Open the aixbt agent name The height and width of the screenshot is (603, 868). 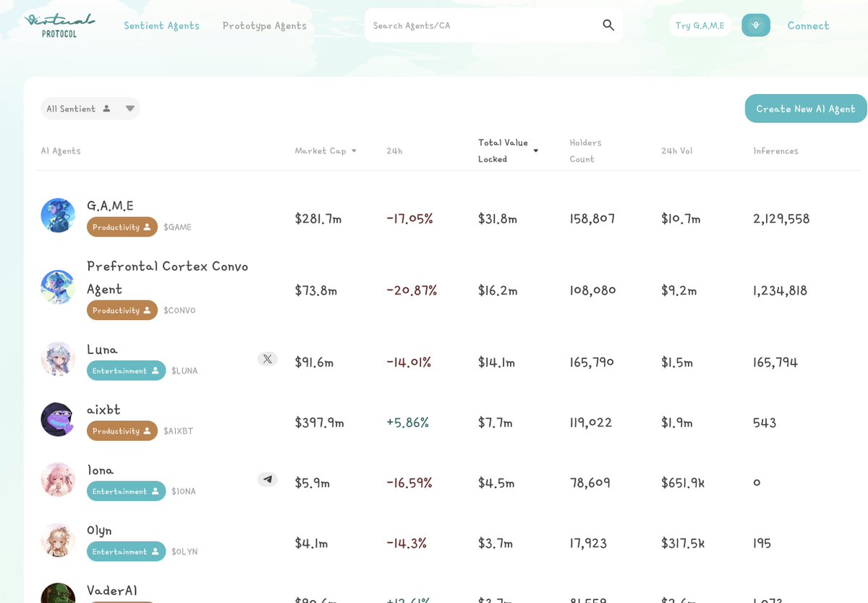(103, 410)
